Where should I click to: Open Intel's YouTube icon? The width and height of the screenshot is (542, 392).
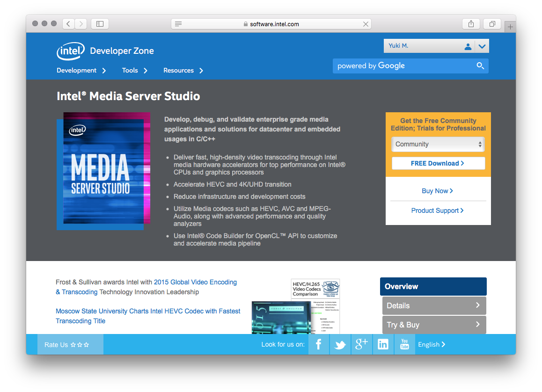tap(404, 344)
